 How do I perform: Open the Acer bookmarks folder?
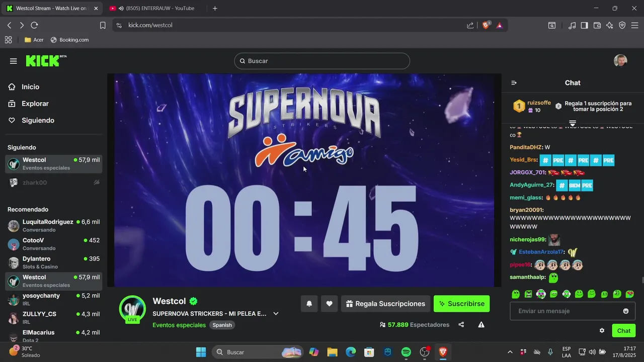[x=34, y=40]
